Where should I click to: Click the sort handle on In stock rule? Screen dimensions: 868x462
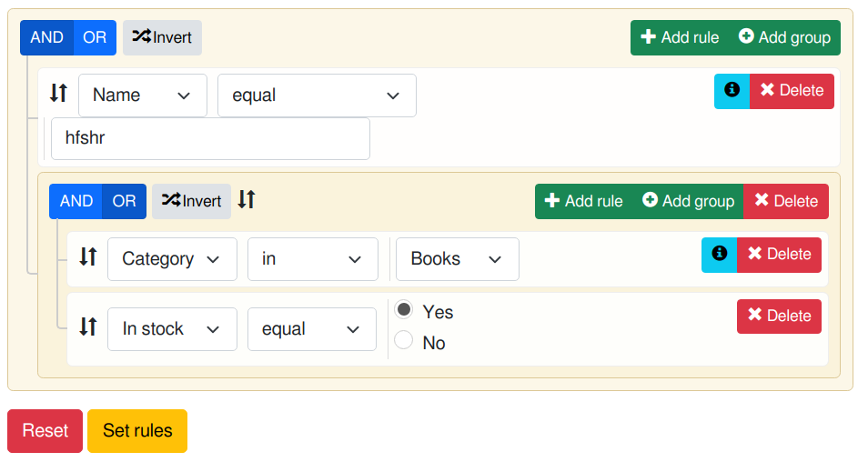[x=88, y=326]
